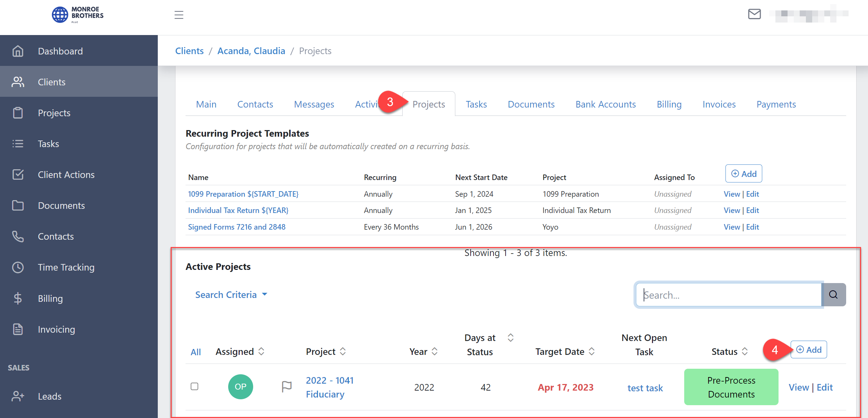Click the magnifying glass to search projects
The height and width of the screenshot is (418, 868).
[833, 295]
